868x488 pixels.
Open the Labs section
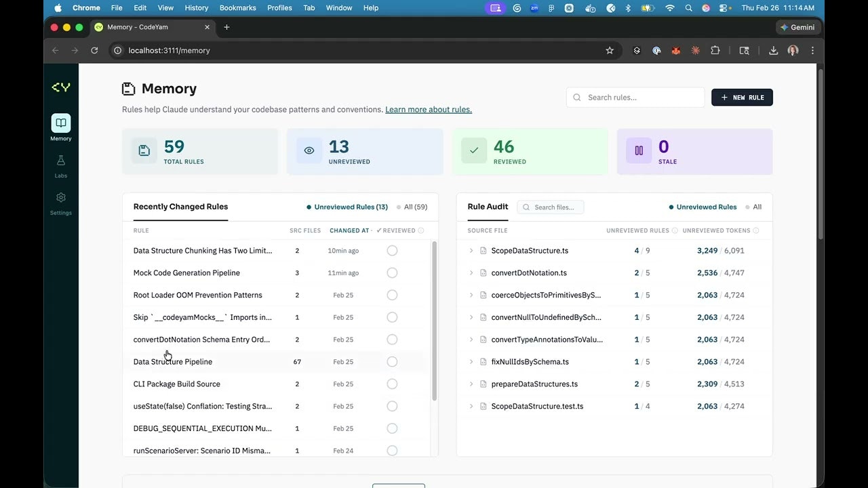[60, 166]
